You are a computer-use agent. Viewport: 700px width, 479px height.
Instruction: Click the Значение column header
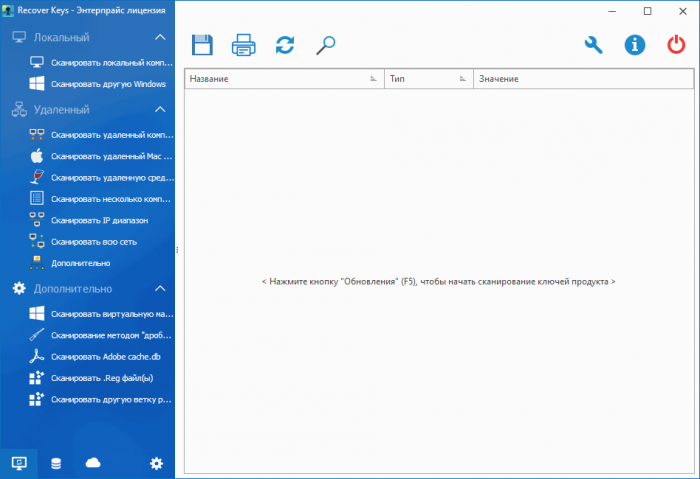click(580, 79)
